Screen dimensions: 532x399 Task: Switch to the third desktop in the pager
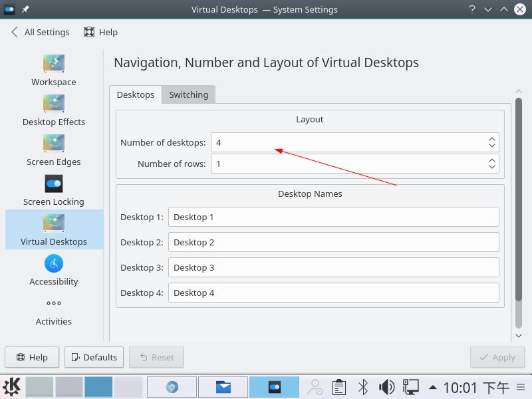point(98,387)
